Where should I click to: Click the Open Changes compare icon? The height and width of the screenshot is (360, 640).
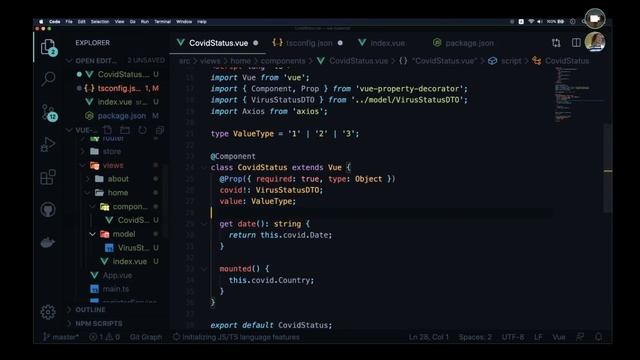coord(556,43)
